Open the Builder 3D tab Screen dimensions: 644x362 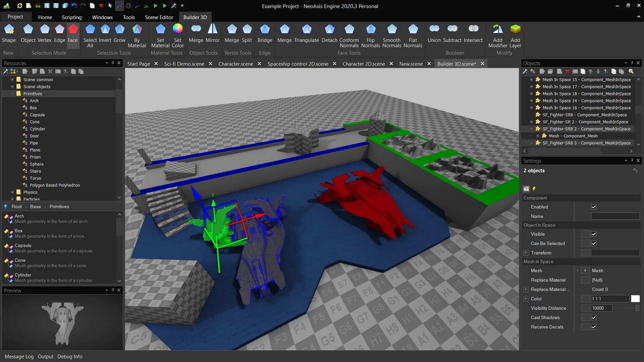coord(195,17)
